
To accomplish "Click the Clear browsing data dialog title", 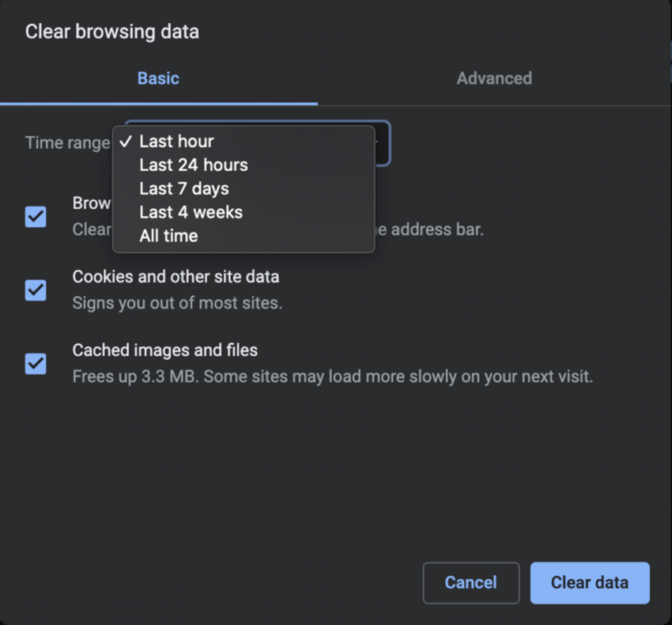I will [x=112, y=32].
